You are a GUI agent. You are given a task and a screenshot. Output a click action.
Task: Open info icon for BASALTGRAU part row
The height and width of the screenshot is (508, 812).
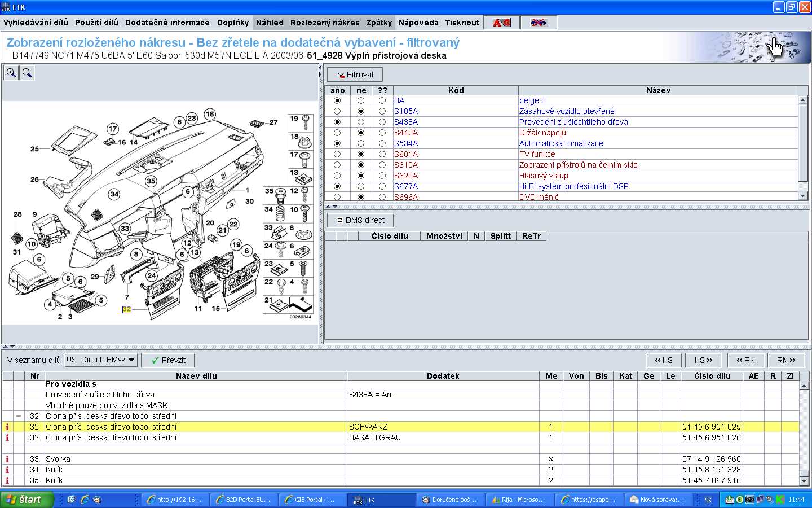[x=7, y=437]
